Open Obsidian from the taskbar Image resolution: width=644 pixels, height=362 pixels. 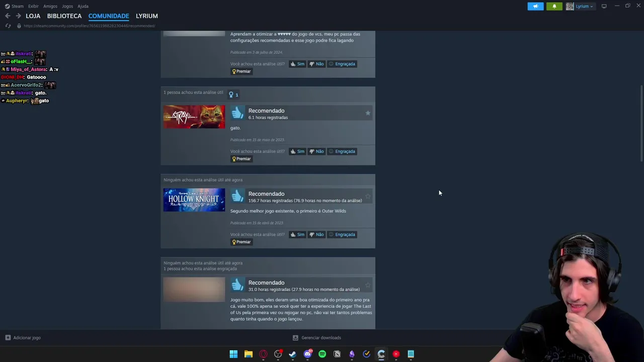[352, 354]
